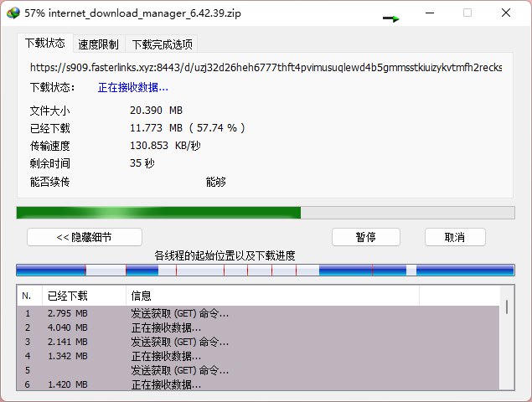Open the 下载完成选项 tab
The width and height of the screenshot is (532, 402).
(162, 44)
